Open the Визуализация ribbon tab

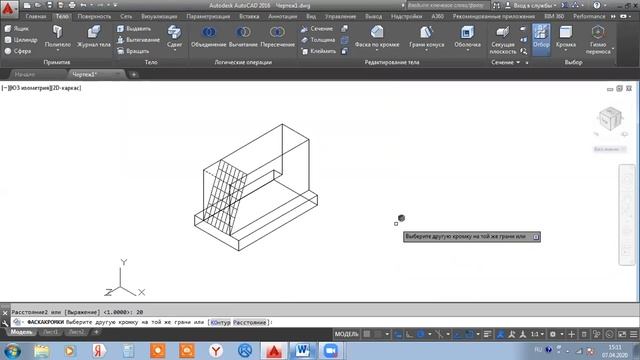159,16
